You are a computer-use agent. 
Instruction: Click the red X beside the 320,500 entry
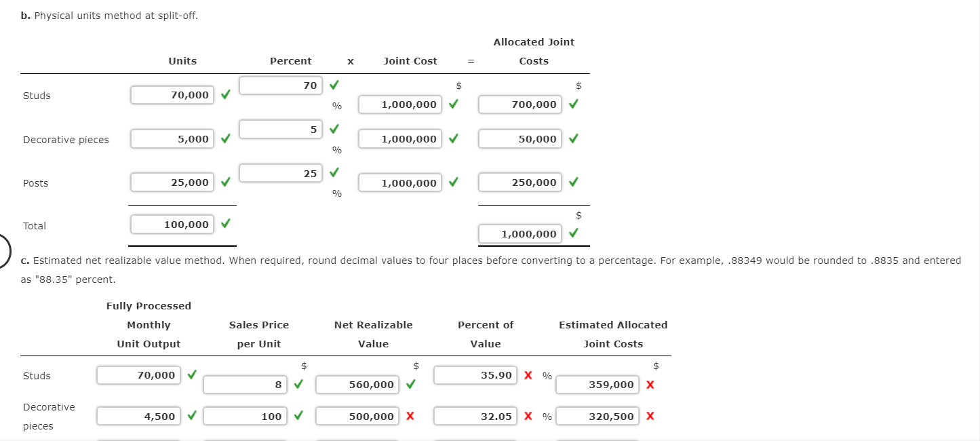[x=650, y=416]
